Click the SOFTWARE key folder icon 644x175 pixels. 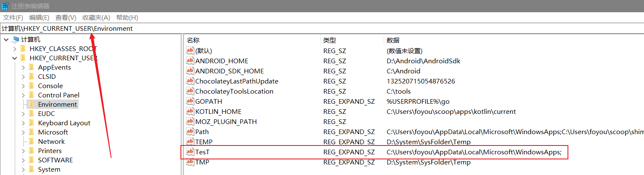[x=31, y=160]
